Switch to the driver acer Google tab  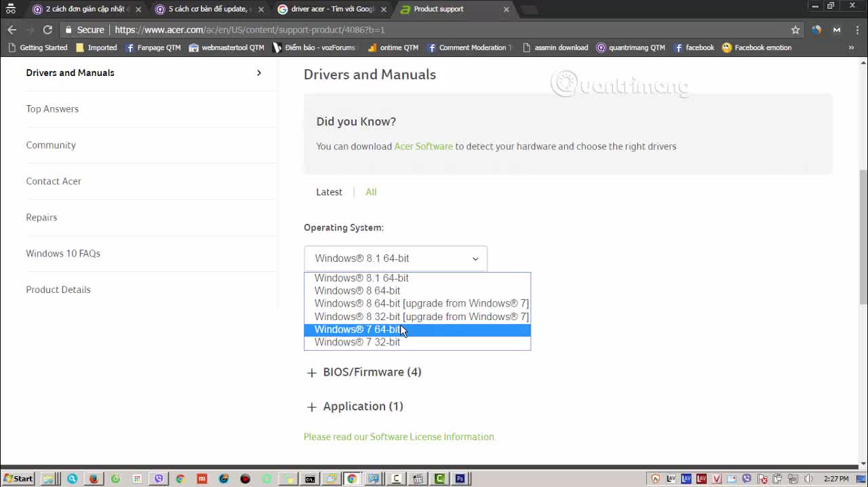tap(332, 9)
